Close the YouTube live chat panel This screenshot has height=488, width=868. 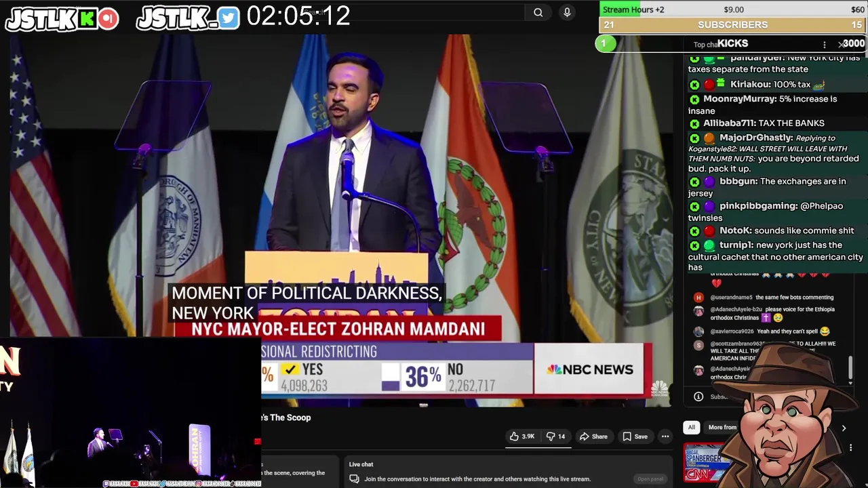[841, 45]
